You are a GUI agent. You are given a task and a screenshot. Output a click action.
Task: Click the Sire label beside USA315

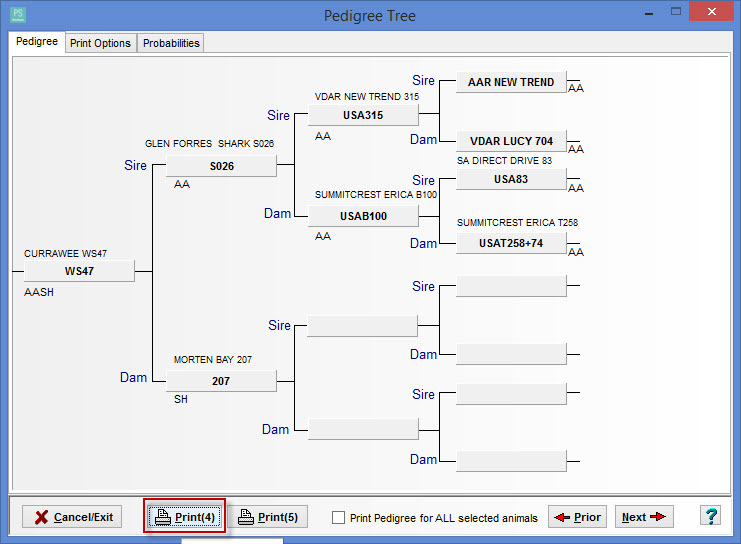click(278, 115)
